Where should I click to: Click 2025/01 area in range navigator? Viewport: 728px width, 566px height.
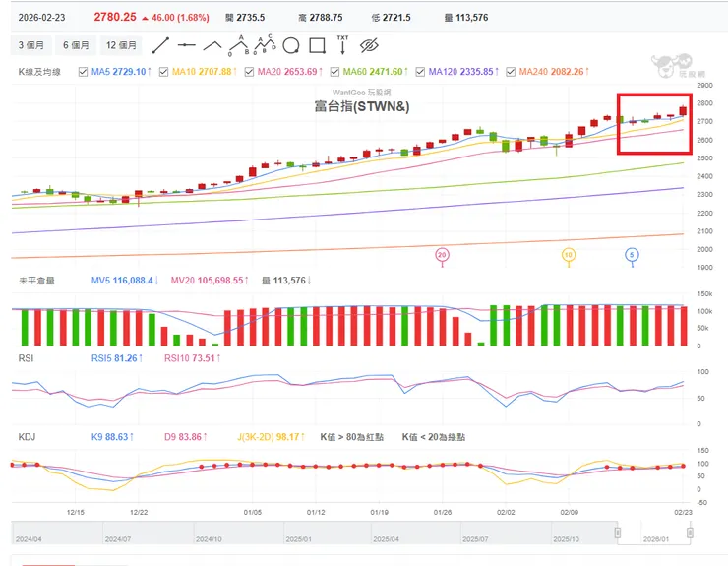coord(298,539)
